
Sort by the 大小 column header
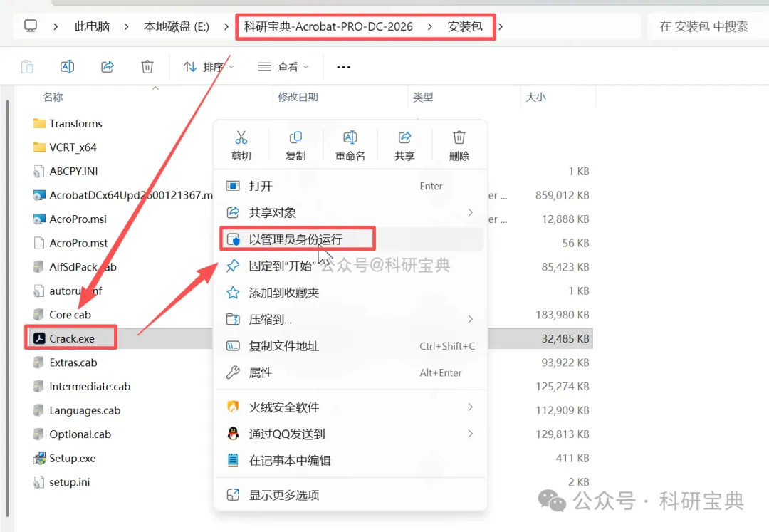pos(535,97)
